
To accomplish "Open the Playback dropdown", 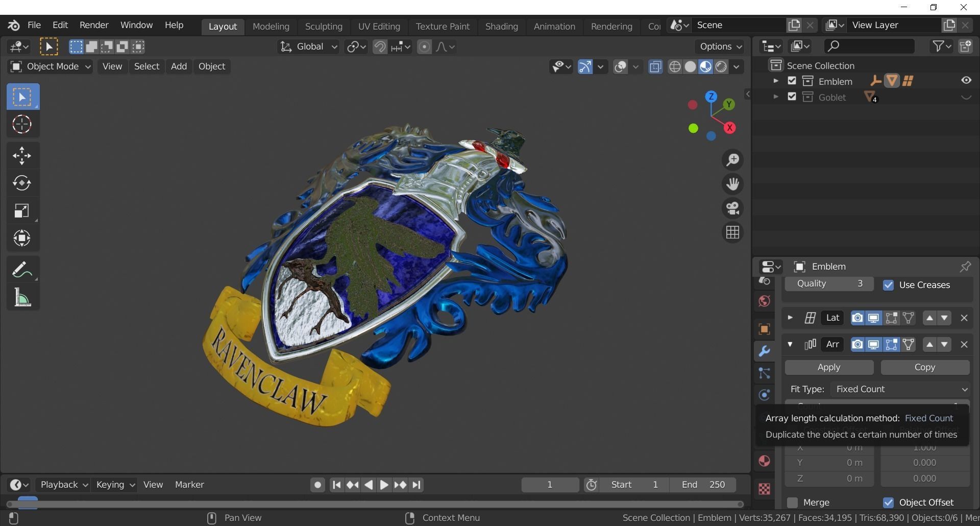I will pos(64,485).
